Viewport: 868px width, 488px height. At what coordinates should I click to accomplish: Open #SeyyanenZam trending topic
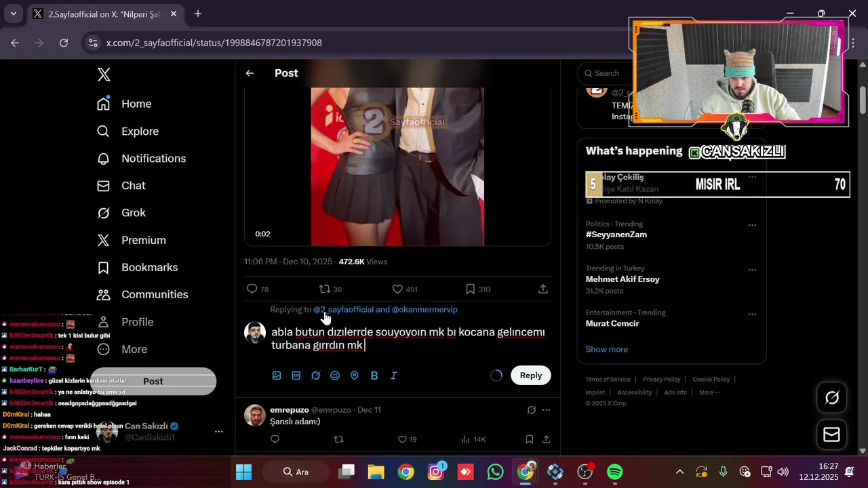pos(616,235)
